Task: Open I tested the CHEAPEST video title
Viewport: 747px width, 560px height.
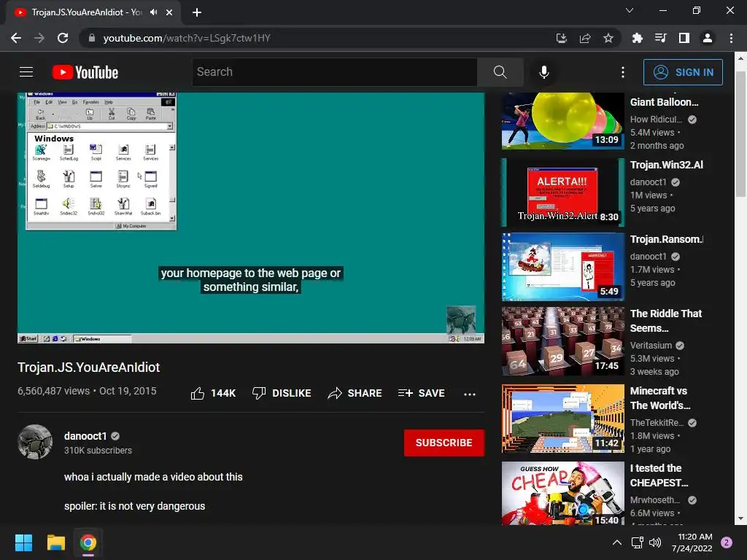Action: pyautogui.click(x=659, y=475)
